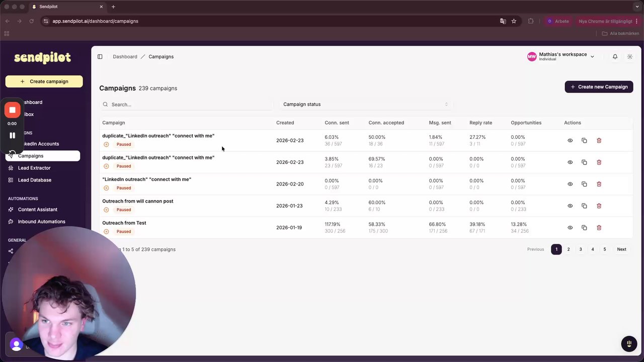Image resolution: width=644 pixels, height=362 pixels.
Task: Delete the first duplicate LinkedIn outreach campaign
Action: click(x=599, y=140)
